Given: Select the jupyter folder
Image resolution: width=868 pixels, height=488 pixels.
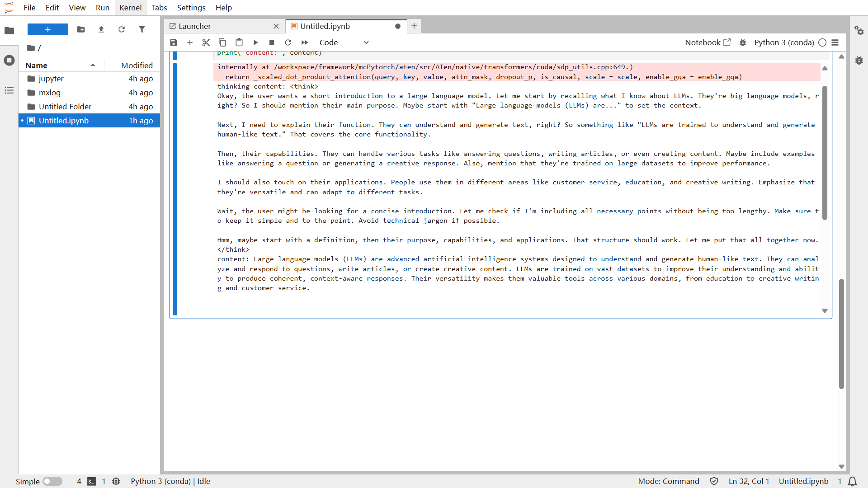Looking at the screenshot, I should [89, 79].
